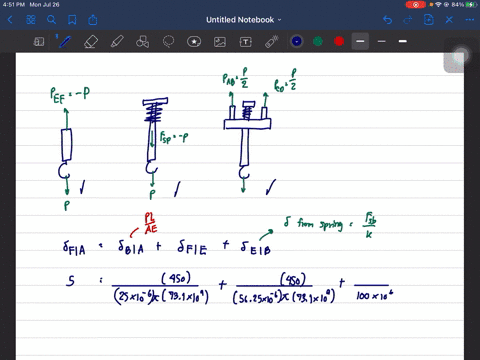The width and height of the screenshot is (480, 360).
Task: Open the Untitled Notebook title dropdown
Action: pos(244,20)
